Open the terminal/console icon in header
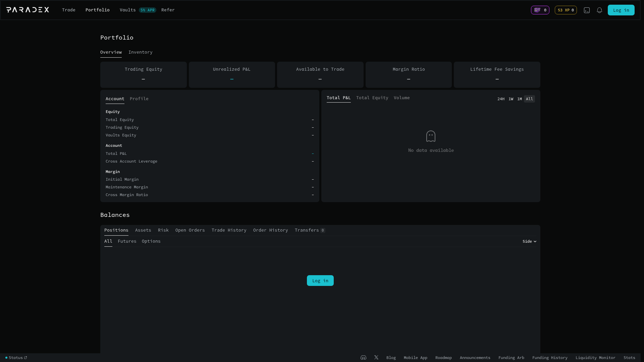644x362 pixels. coord(587,10)
